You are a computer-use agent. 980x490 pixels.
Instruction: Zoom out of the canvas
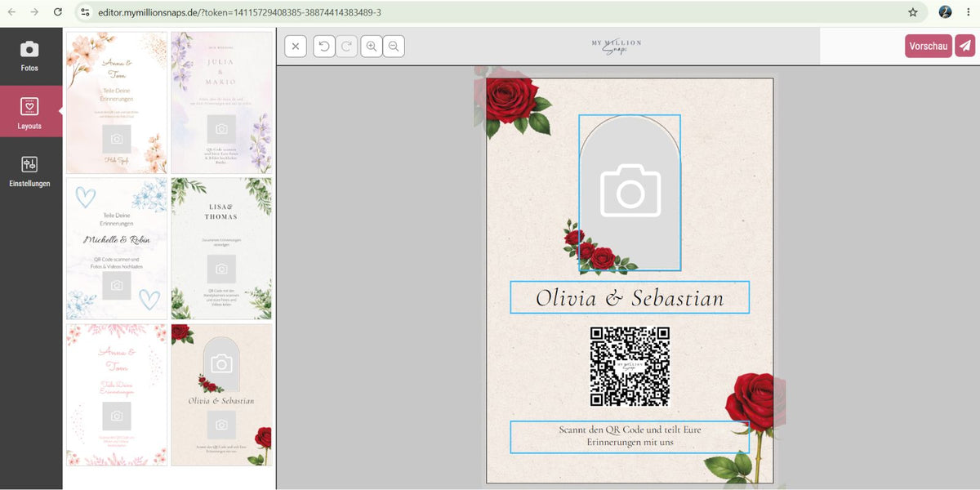tap(394, 47)
